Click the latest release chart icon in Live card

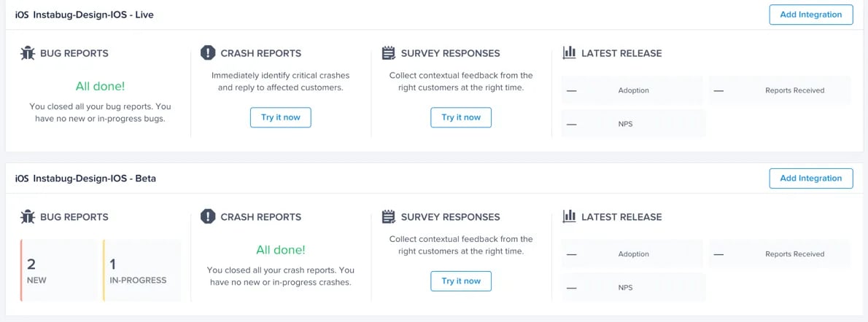click(570, 53)
